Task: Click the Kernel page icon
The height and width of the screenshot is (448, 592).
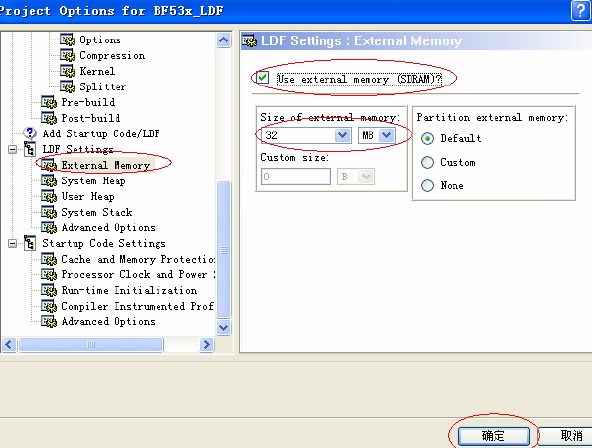Action: [67, 71]
